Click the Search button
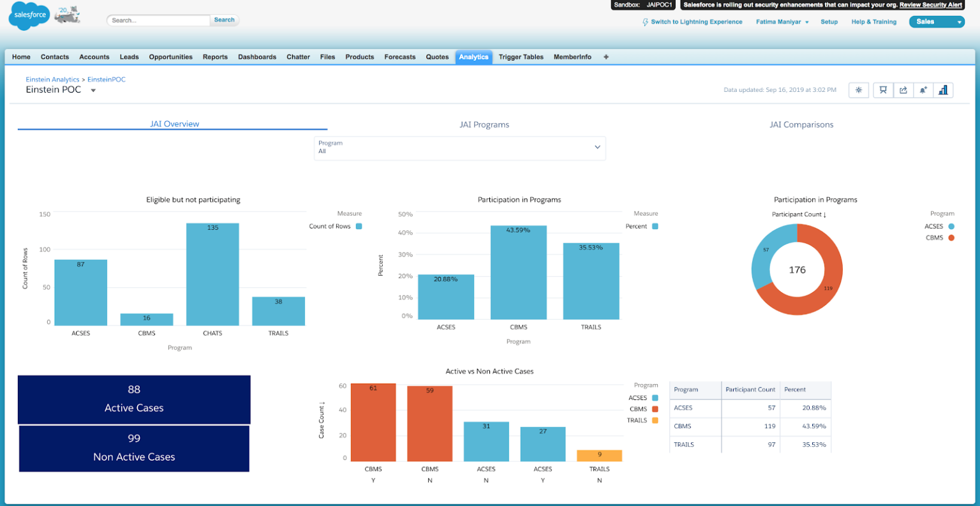The width and height of the screenshot is (980, 506). (224, 20)
